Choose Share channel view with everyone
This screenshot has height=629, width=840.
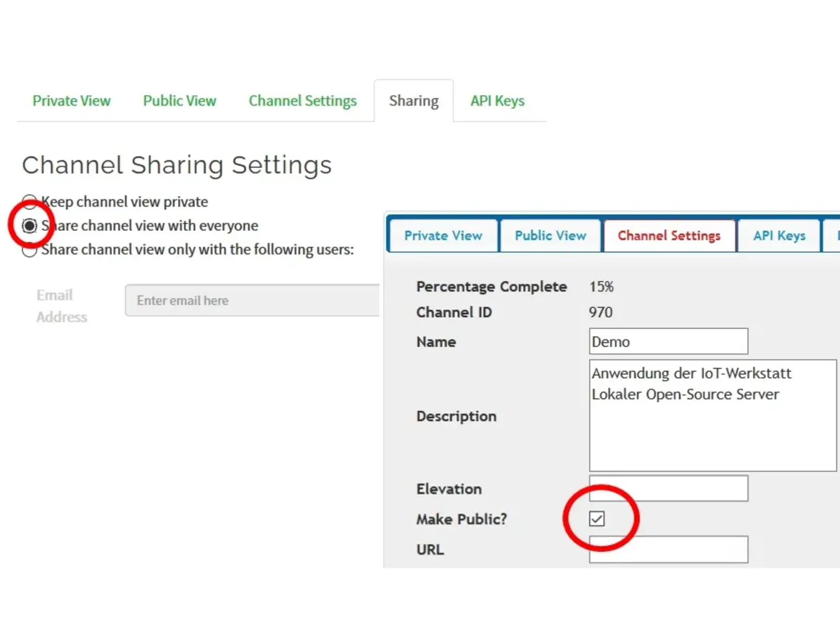29,226
